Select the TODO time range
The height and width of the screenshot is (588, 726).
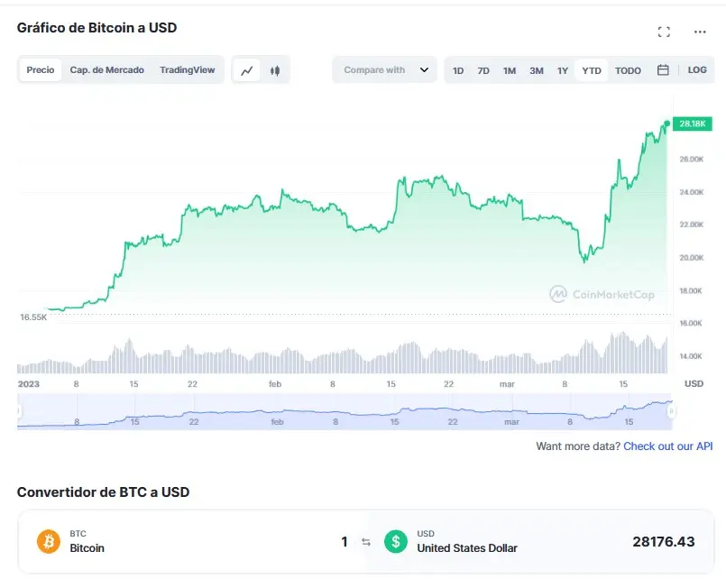tap(628, 70)
